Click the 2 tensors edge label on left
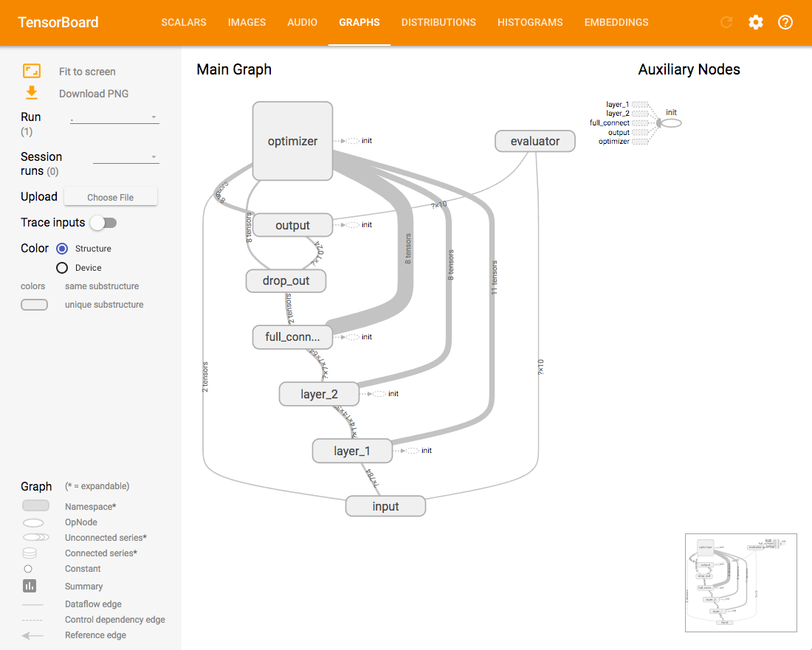 [205, 377]
